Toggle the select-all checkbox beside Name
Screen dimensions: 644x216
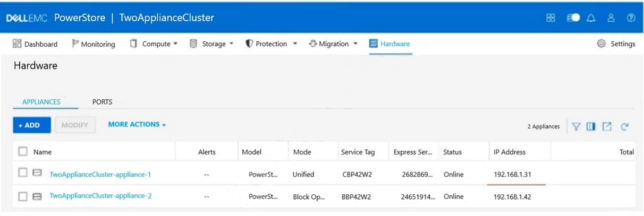click(x=24, y=152)
